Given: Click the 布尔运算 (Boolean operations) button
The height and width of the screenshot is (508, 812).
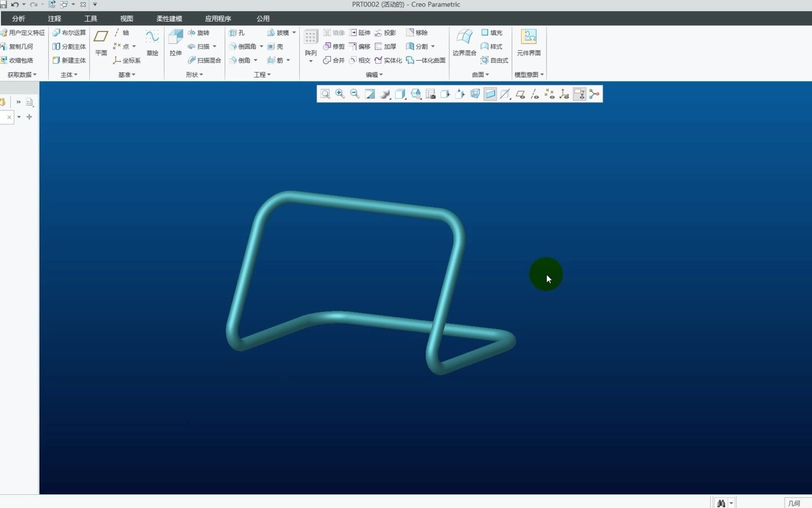Looking at the screenshot, I should click(69, 33).
